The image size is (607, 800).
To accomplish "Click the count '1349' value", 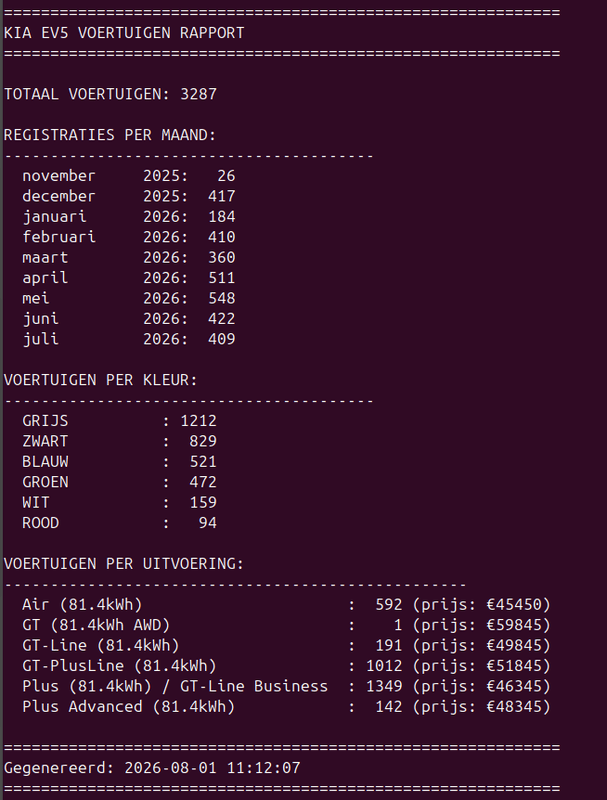I will (384, 686).
